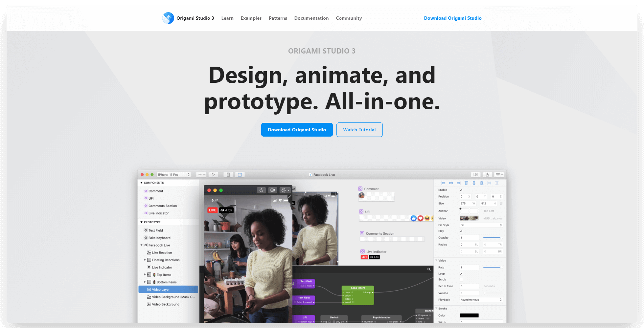Open the Documentation nav item

click(311, 18)
